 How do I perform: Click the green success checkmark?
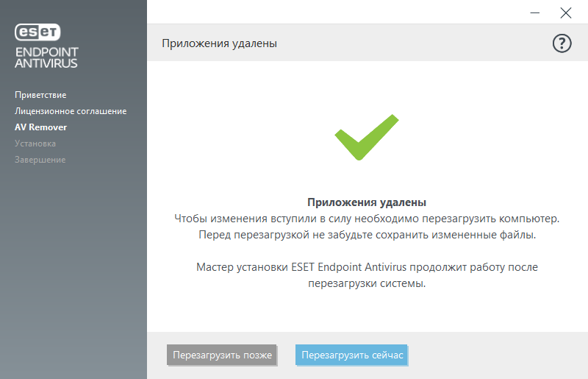(x=366, y=137)
